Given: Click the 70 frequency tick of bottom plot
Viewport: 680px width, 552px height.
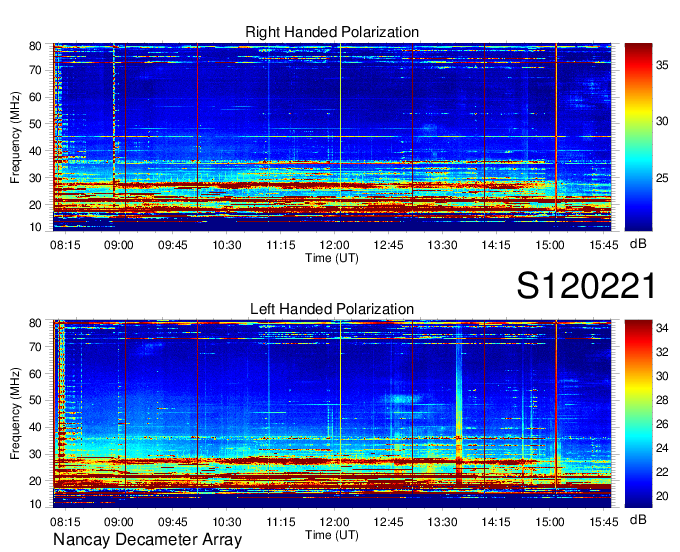Looking at the screenshot, I should pyautogui.click(x=36, y=347).
